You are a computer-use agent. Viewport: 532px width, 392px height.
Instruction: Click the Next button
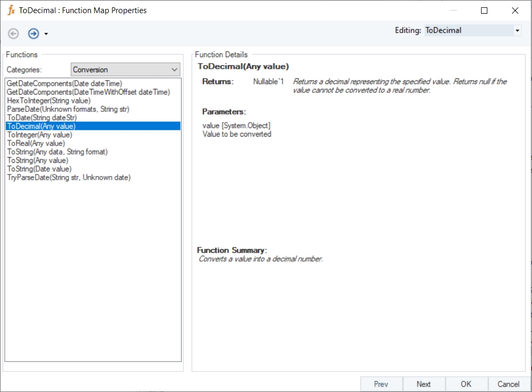(423, 384)
